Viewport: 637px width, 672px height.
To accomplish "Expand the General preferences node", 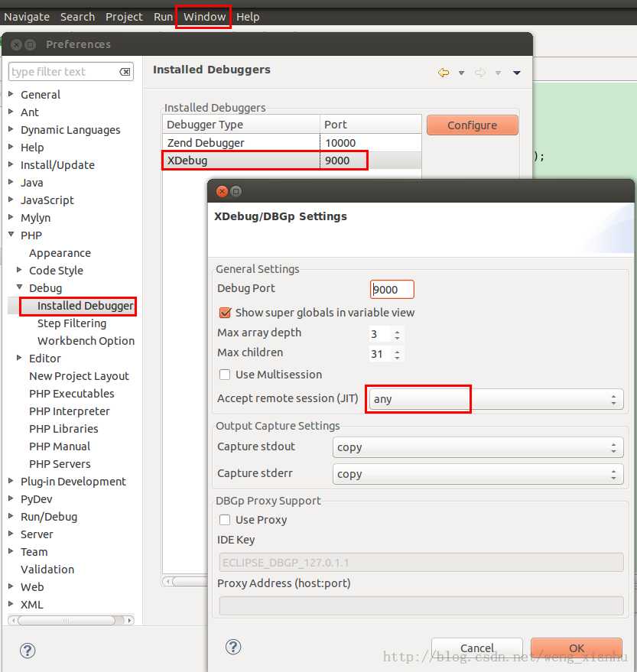I will point(11,94).
